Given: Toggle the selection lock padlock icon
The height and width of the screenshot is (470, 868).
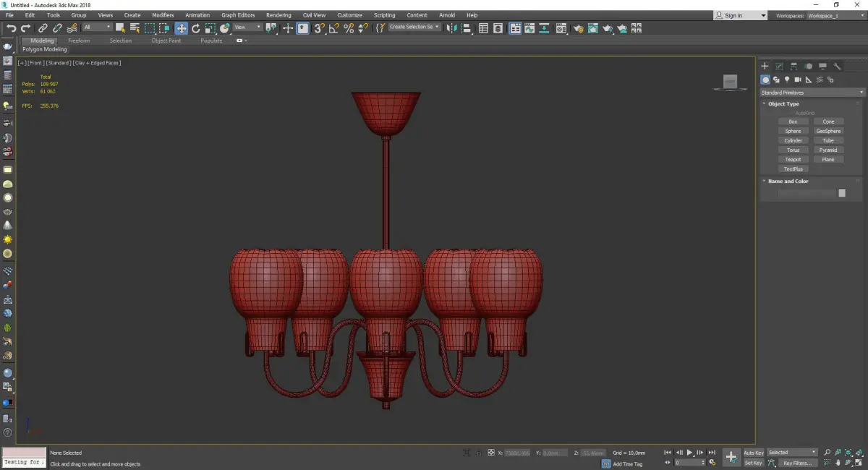Looking at the screenshot, I should point(477,453).
